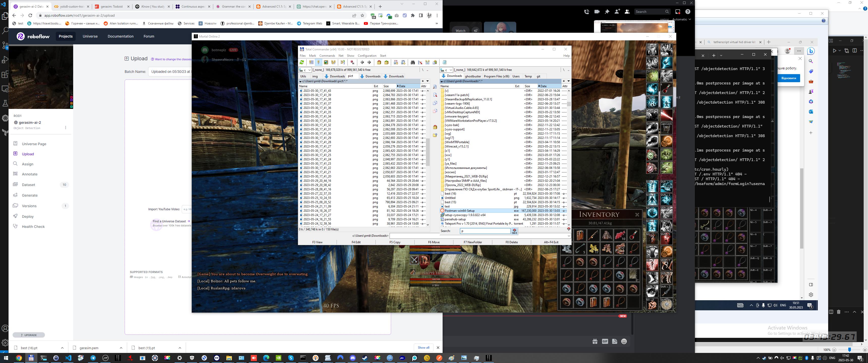Click the Discord add friends to DM icon

pyautogui.click(x=617, y=11)
